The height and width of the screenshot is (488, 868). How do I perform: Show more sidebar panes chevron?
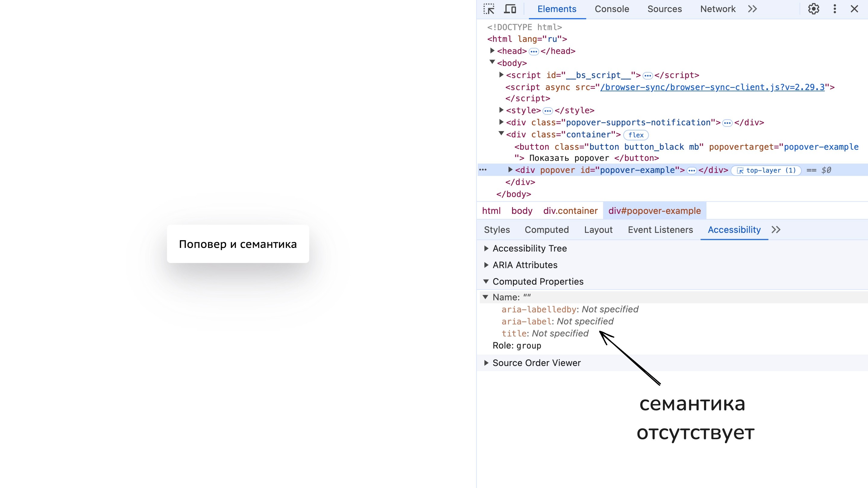pos(776,230)
